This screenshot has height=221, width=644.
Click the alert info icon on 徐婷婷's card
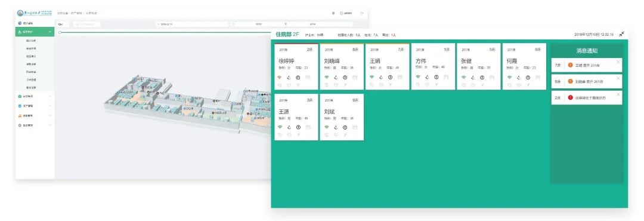(x=298, y=77)
